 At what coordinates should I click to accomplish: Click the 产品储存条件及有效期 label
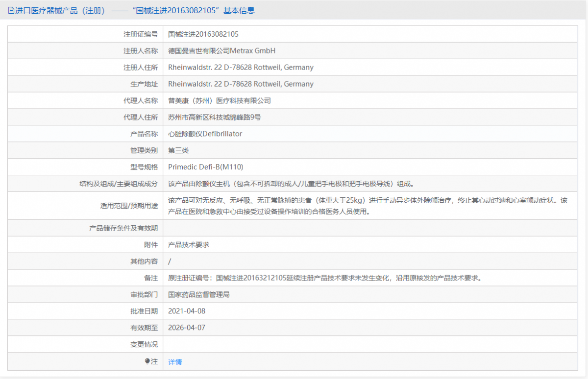click(x=123, y=228)
